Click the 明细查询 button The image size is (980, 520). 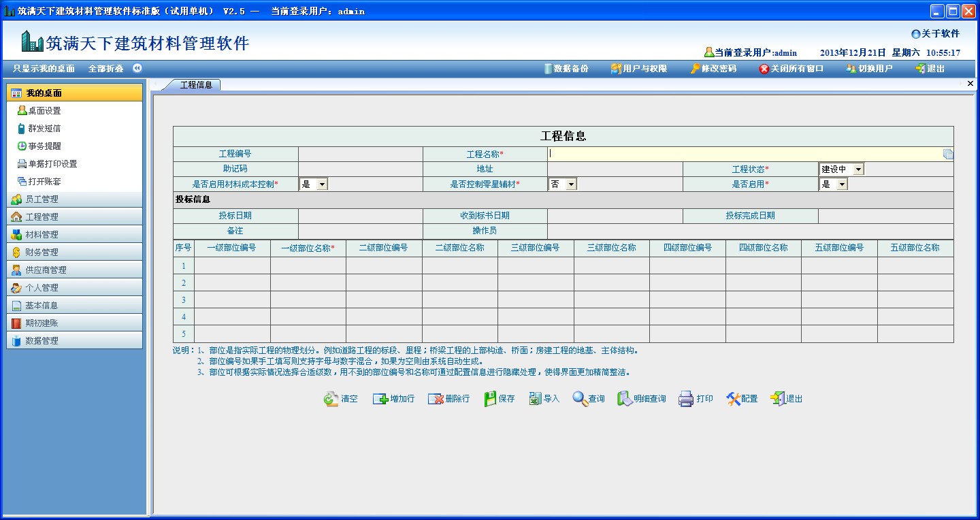pos(642,399)
